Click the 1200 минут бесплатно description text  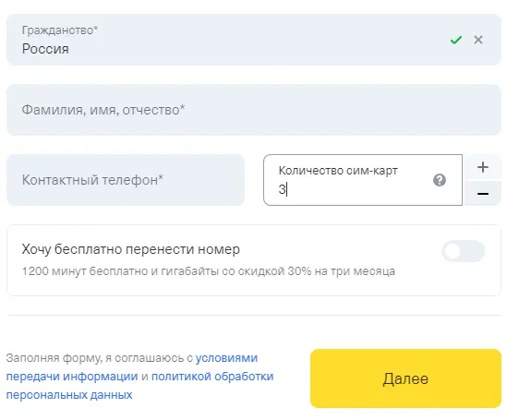[209, 271]
